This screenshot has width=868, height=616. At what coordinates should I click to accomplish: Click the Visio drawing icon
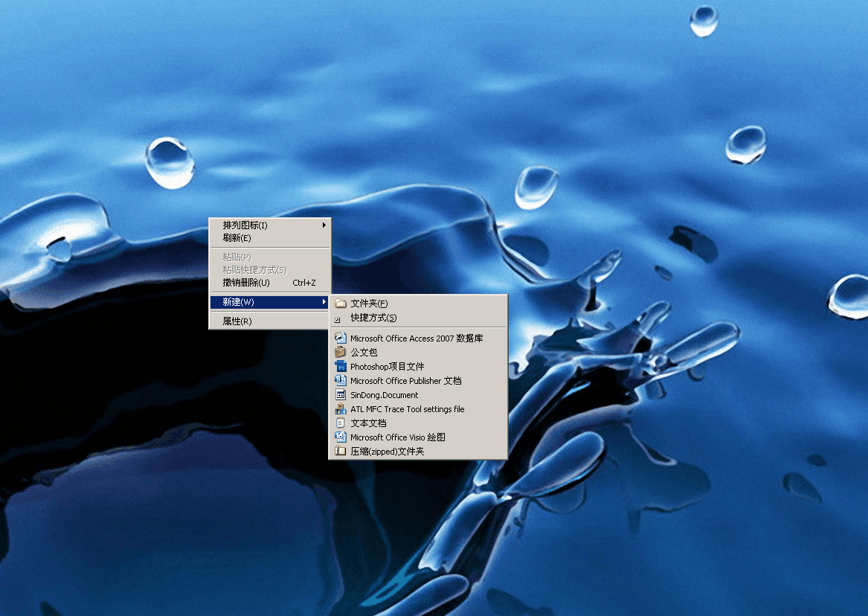341,437
